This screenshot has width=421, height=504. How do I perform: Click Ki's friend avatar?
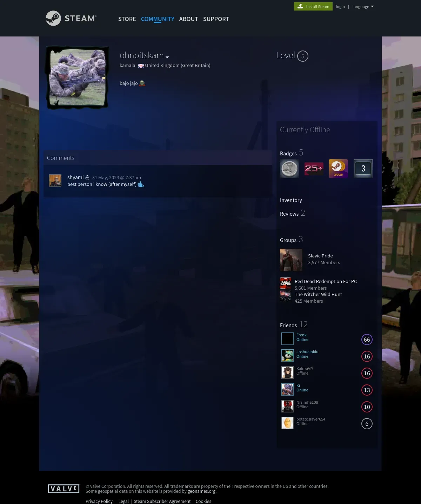pos(288,389)
